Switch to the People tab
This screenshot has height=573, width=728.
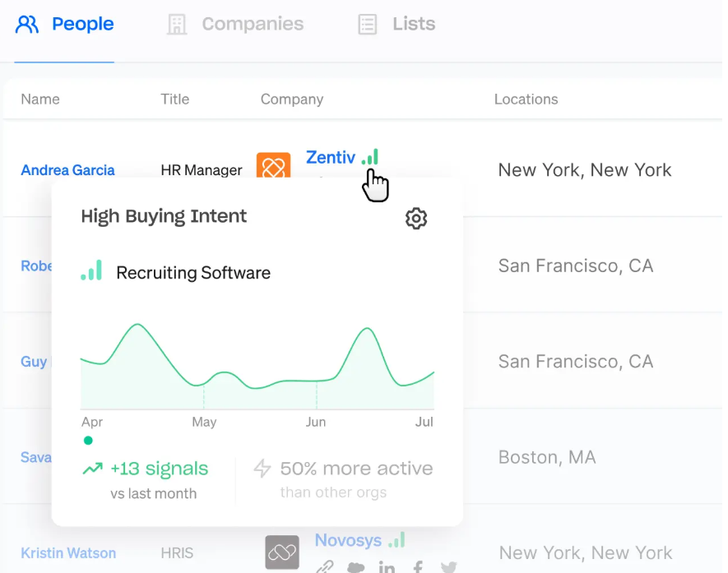(x=64, y=24)
